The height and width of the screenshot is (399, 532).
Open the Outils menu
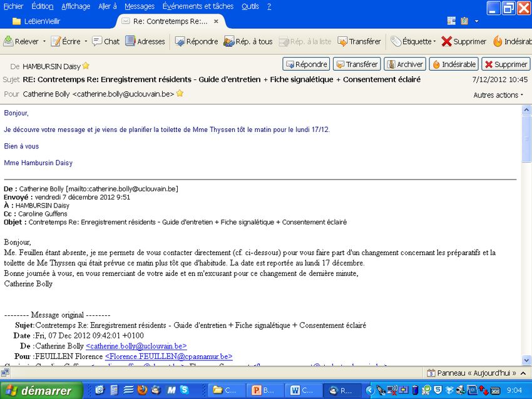pos(250,6)
